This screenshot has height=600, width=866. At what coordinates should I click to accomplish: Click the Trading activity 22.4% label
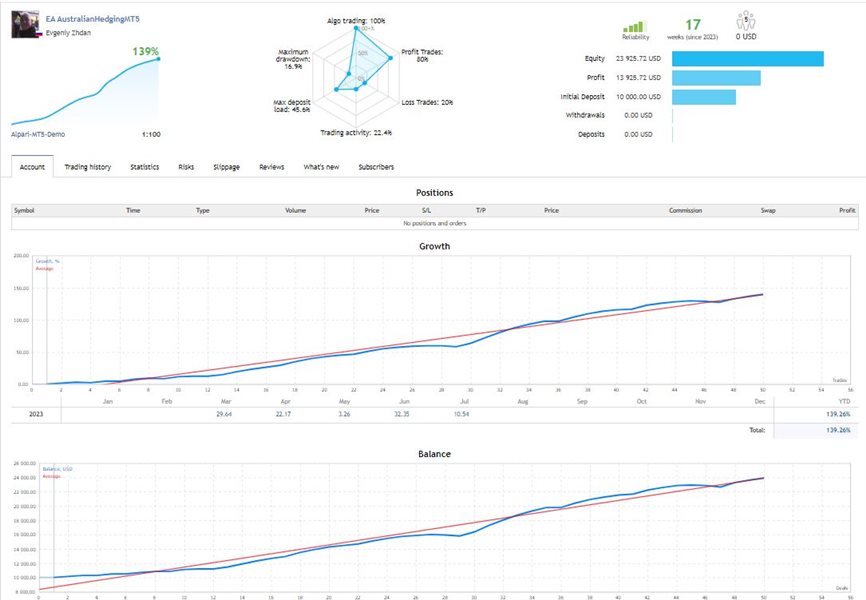[356, 133]
